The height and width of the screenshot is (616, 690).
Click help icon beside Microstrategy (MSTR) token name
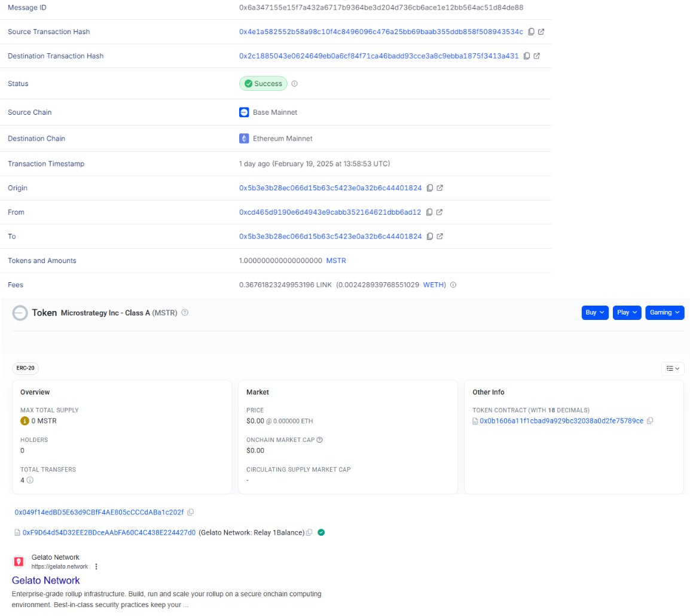tap(185, 312)
